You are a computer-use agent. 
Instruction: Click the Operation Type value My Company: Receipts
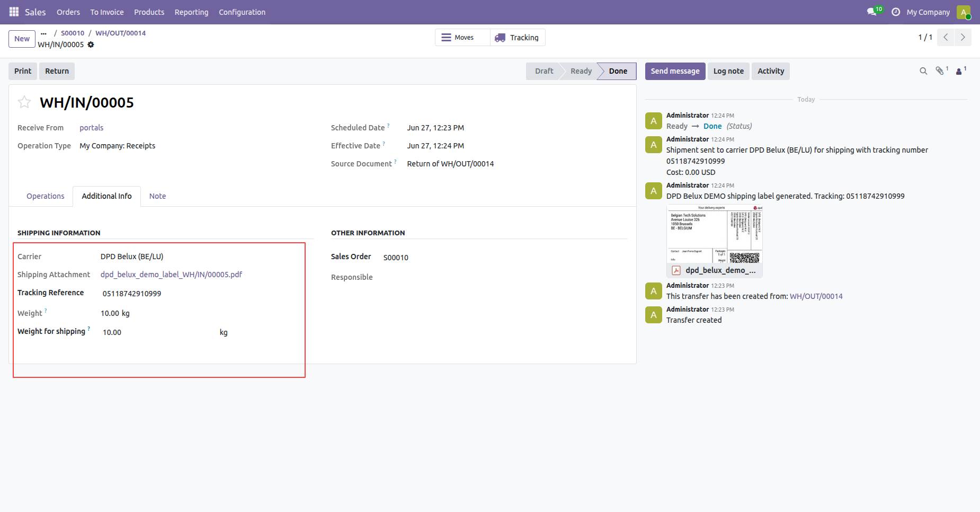pos(117,146)
